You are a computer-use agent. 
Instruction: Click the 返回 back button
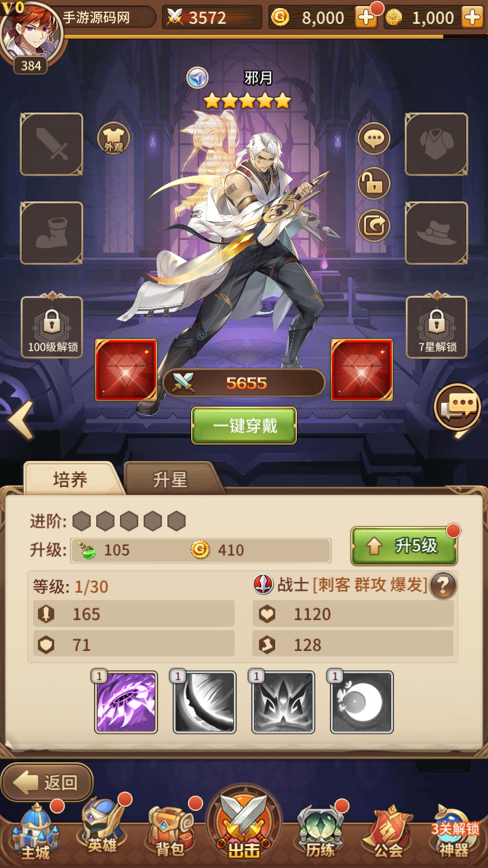click(47, 783)
